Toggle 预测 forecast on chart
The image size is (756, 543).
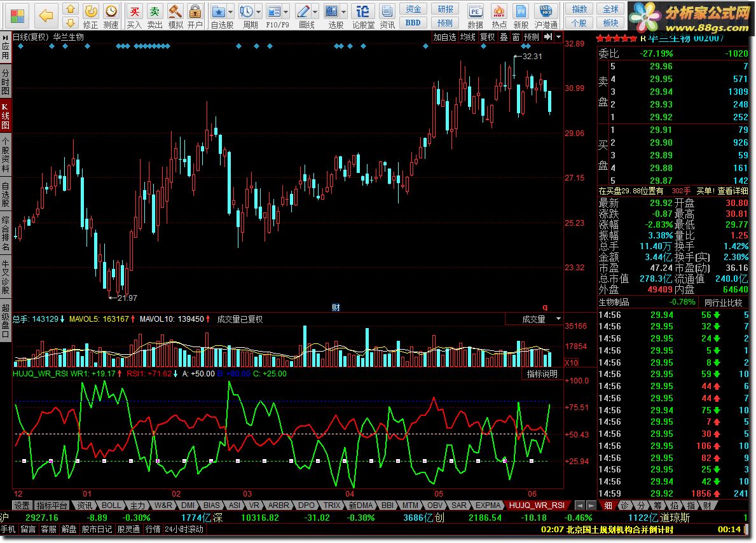point(532,37)
